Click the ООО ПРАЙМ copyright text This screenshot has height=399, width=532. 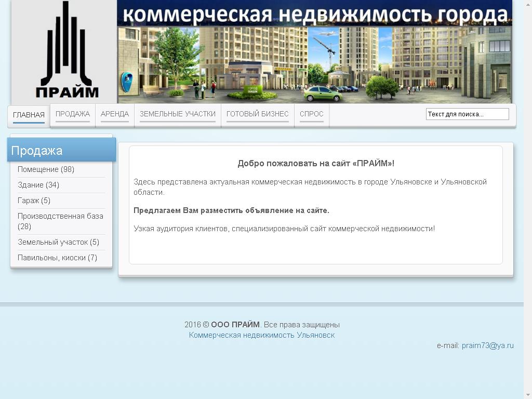click(235, 324)
